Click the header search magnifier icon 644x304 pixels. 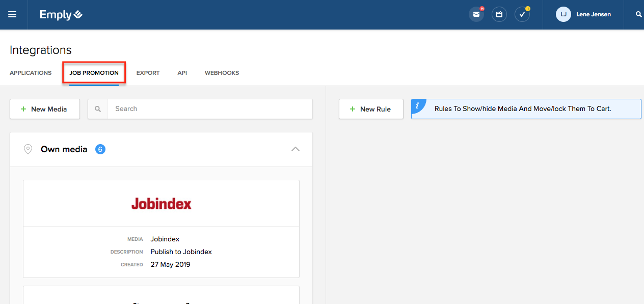639,14
